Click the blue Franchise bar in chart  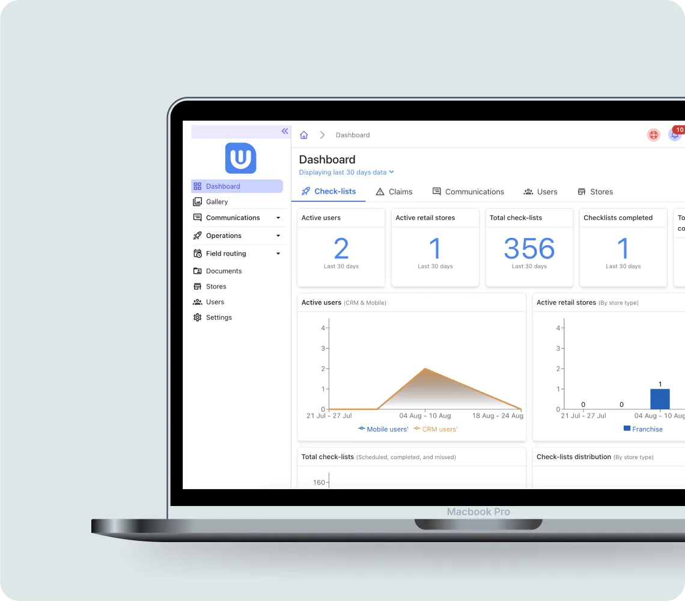coord(660,399)
